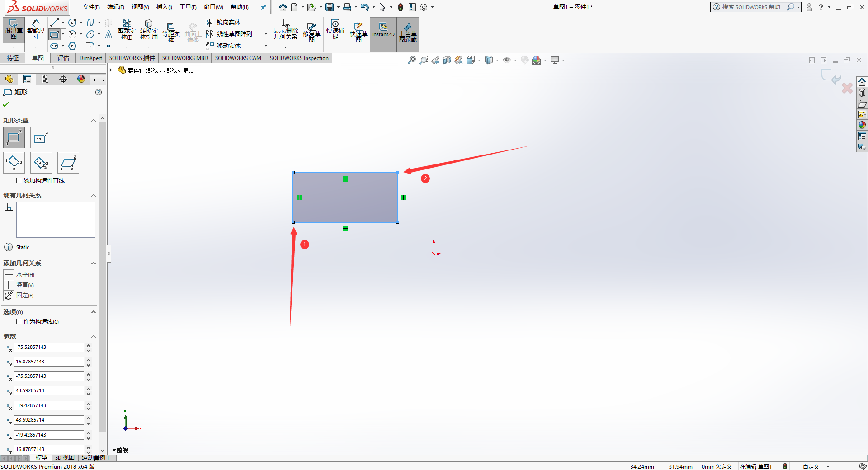Click the existing relations list box
The width and height of the screenshot is (868, 470).
coord(56,220)
